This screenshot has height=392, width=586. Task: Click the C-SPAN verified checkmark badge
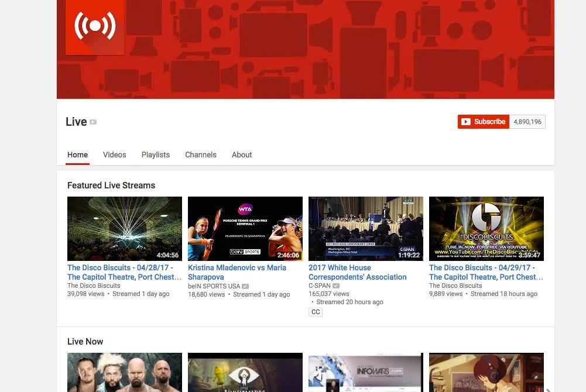click(336, 286)
